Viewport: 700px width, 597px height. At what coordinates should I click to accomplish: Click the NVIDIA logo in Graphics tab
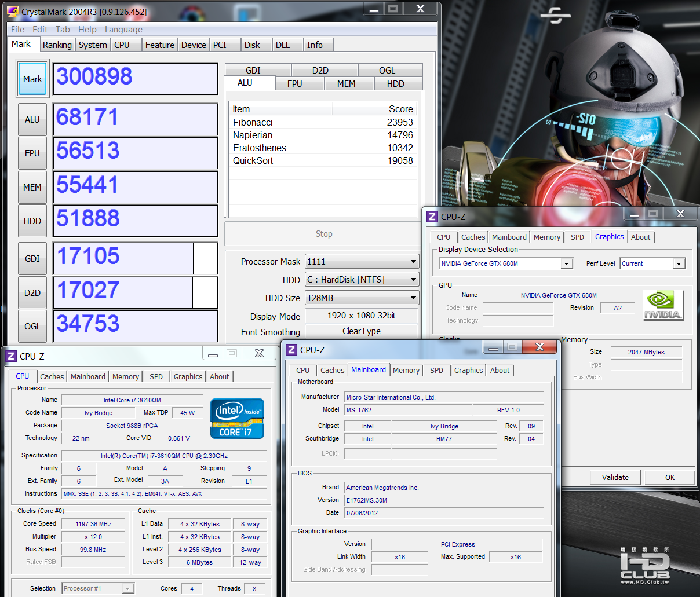click(663, 305)
